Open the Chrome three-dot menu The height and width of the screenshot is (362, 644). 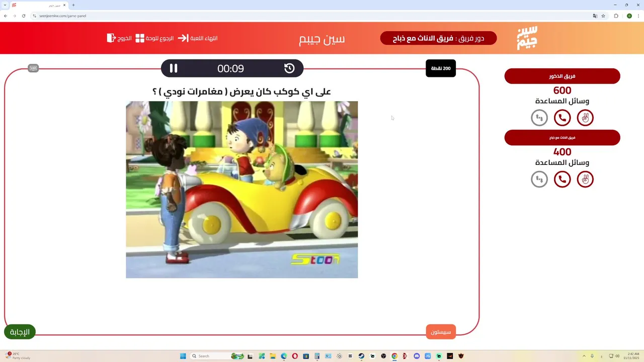tap(638, 16)
